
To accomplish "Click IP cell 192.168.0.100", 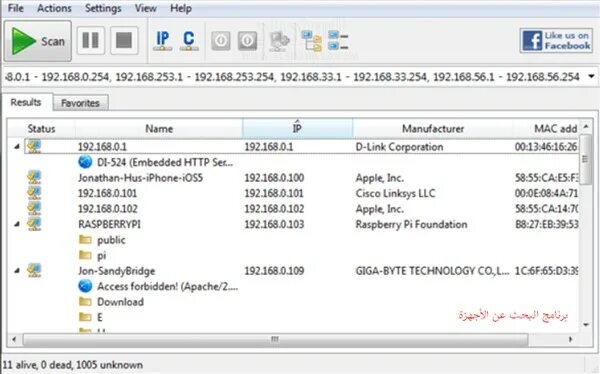I will click(x=274, y=178).
